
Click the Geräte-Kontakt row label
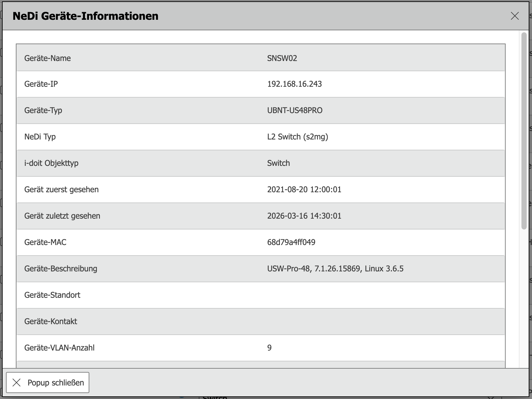[50, 322]
